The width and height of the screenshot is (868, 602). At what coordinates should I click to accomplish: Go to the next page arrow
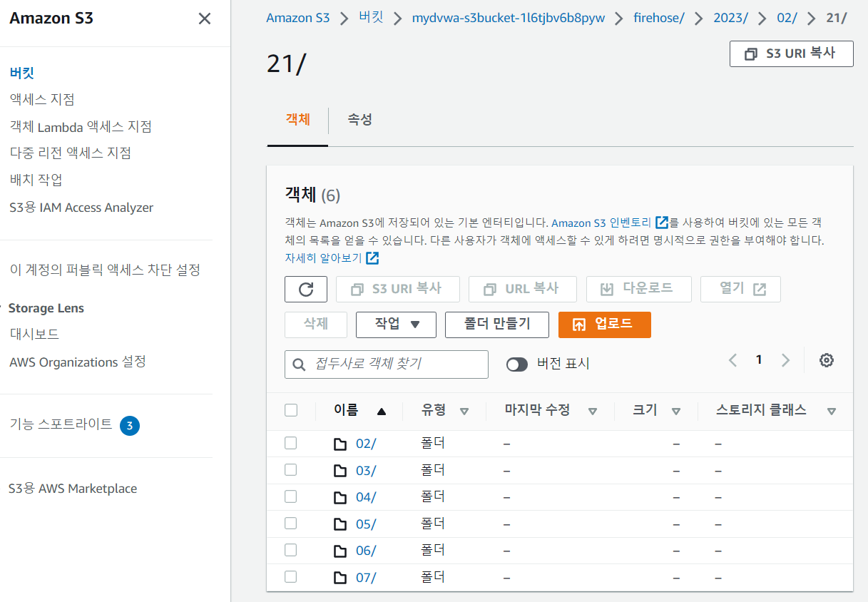(785, 360)
